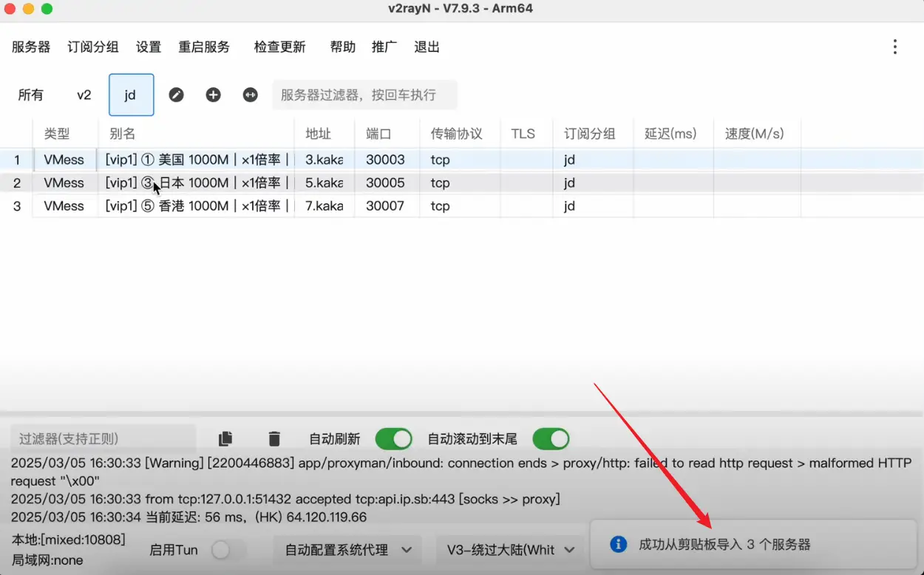Clear the log with the trash icon
The height and width of the screenshot is (575, 924).
[x=274, y=439]
